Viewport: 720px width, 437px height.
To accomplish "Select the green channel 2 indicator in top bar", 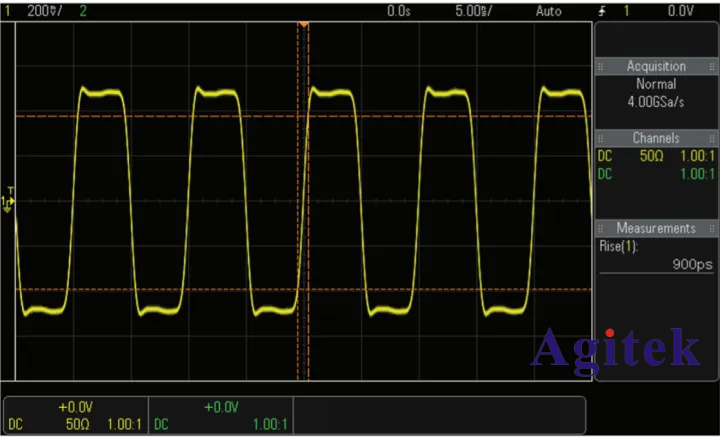I will [x=82, y=11].
